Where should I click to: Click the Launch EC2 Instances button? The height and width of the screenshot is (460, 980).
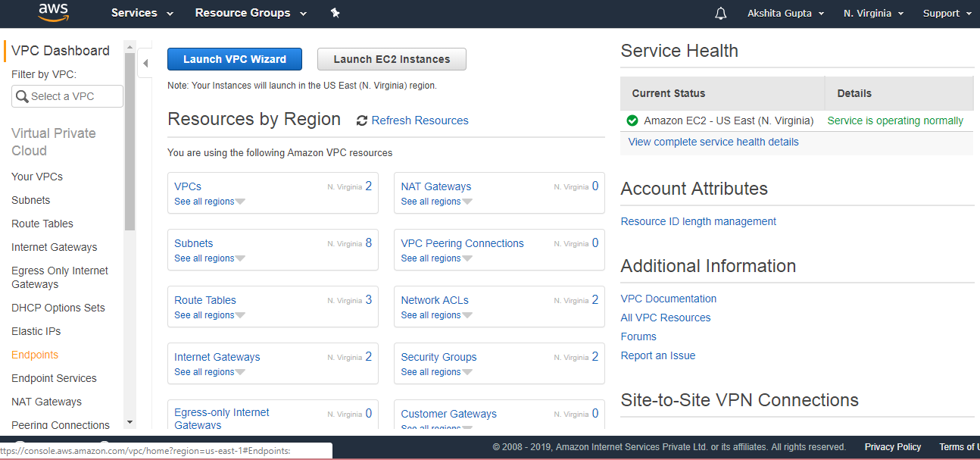392,59
